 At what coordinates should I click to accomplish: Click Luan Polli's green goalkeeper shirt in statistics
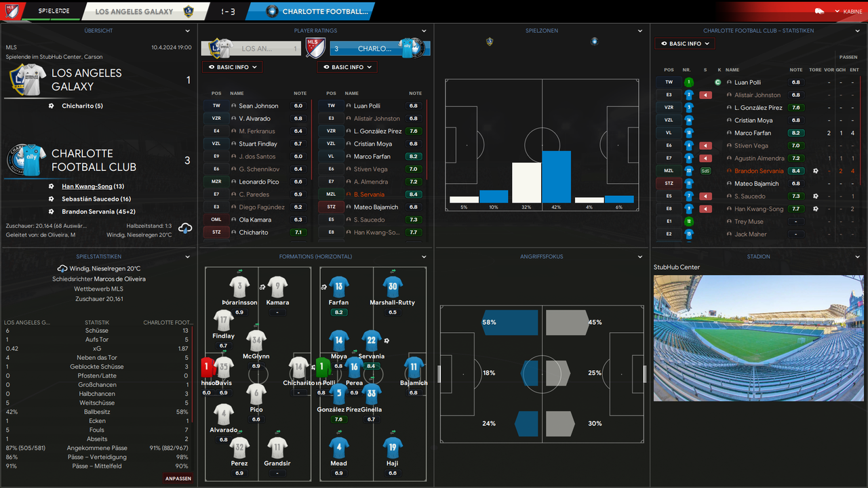[688, 82]
